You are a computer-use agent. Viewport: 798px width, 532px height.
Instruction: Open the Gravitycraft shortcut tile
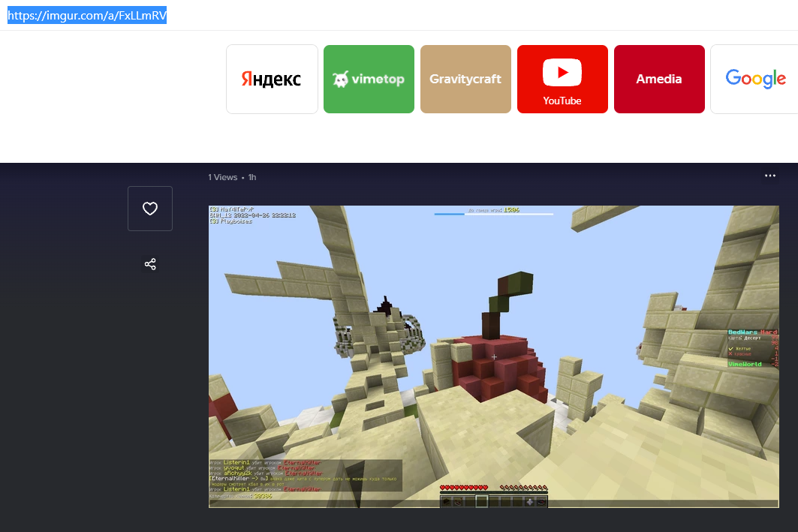(465, 79)
